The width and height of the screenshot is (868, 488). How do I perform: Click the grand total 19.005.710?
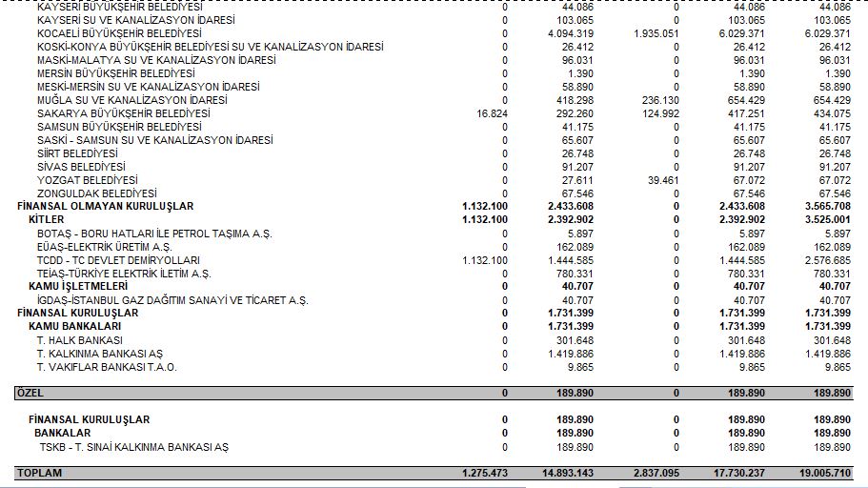tap(825, 473)
